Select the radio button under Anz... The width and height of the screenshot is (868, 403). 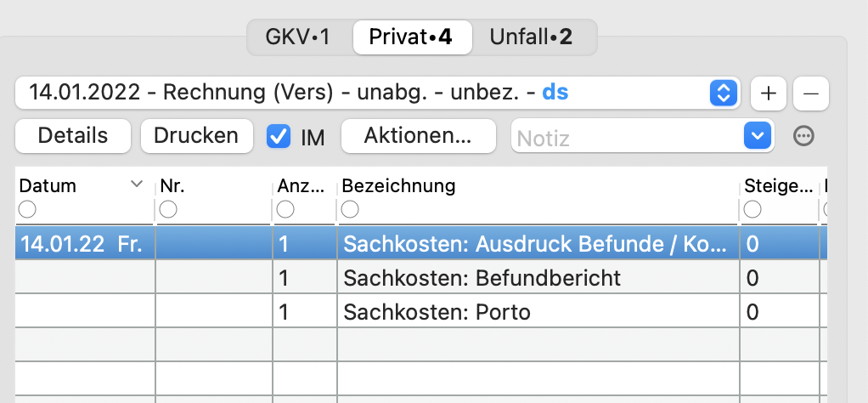285,209
